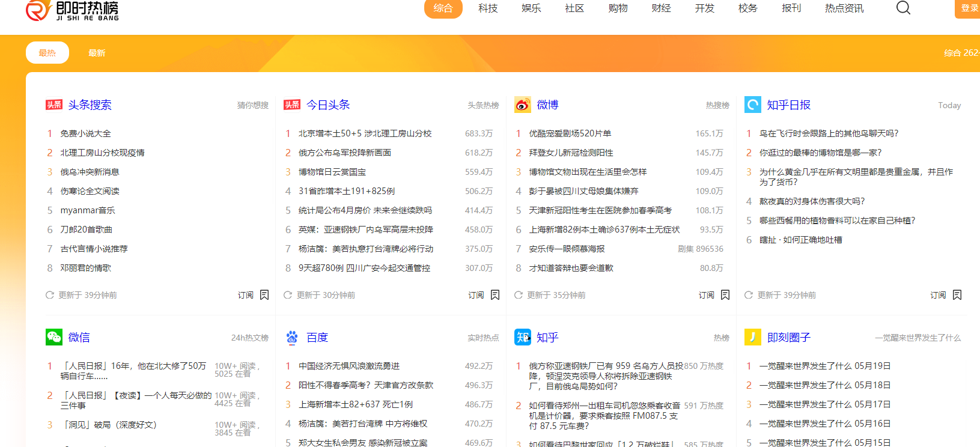Bookmark icon in 知乎日报 card
The image size is (980, 447).
point(957,295)
